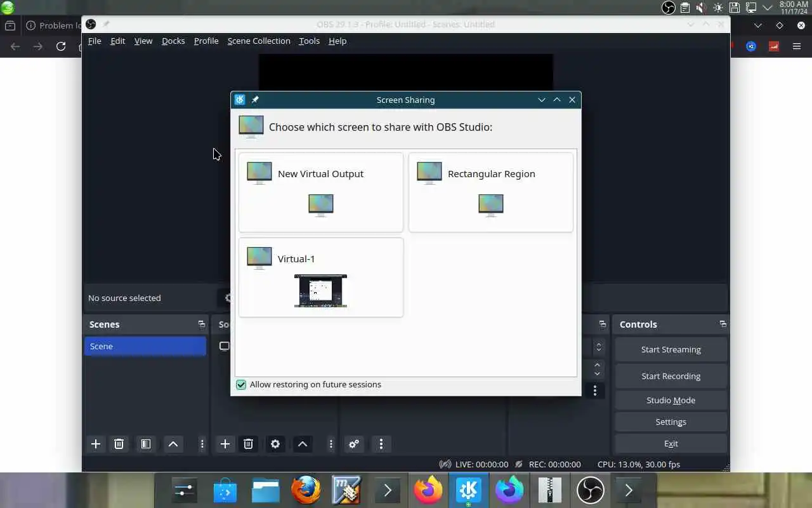Screen dimensions: 812x508
Task: Select the Scene item in Scenes list
Action: coord(145,346)
